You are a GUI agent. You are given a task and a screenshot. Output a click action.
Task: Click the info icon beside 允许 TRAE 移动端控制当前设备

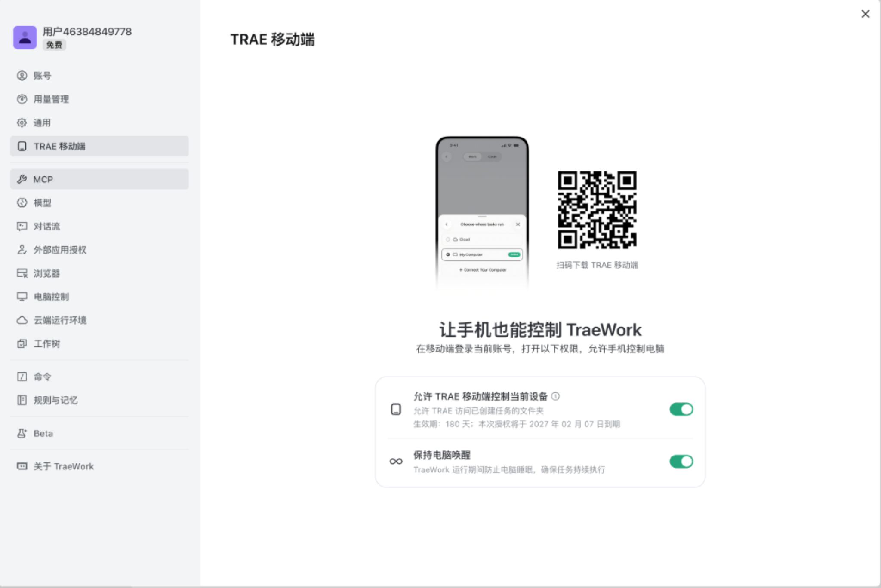click(556, 396)
